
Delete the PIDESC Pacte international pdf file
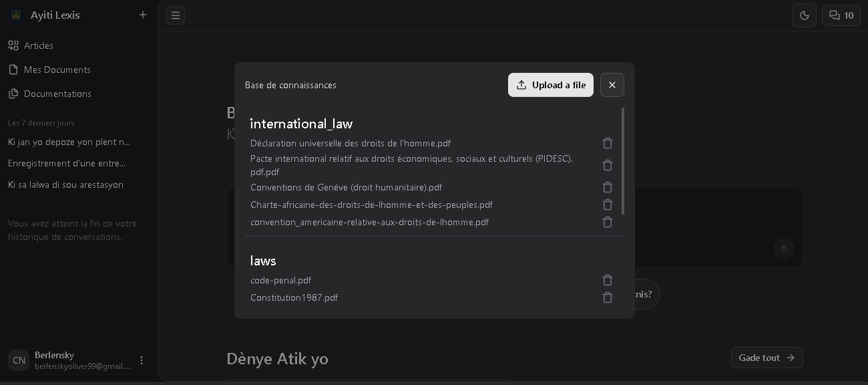pyautogui.click(x=607, y=165)
